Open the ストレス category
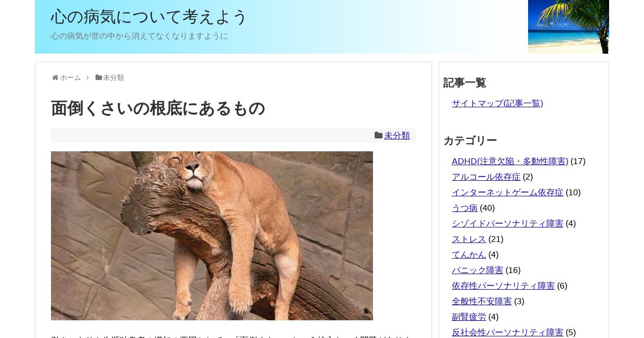644x338 pixels. (469, 239)
